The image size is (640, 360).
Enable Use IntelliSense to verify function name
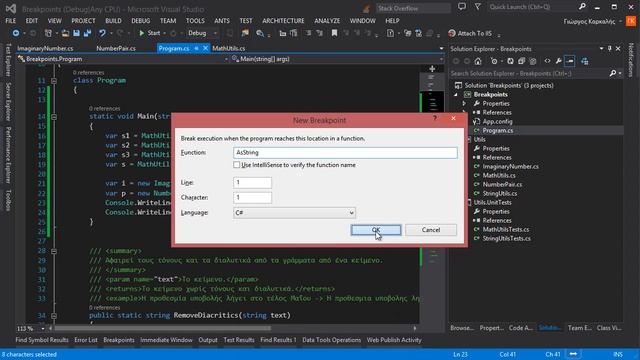pos(236,165)
